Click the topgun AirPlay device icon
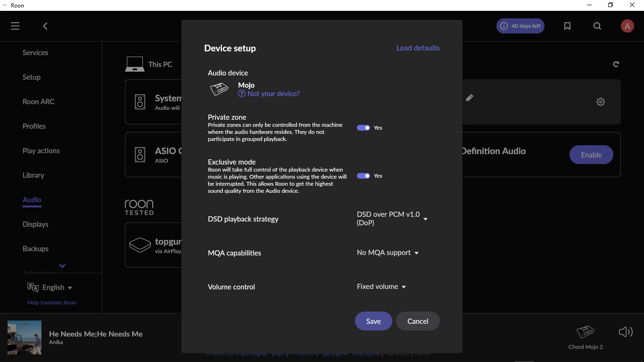This screenshot has height=362, width=644. 140,245
